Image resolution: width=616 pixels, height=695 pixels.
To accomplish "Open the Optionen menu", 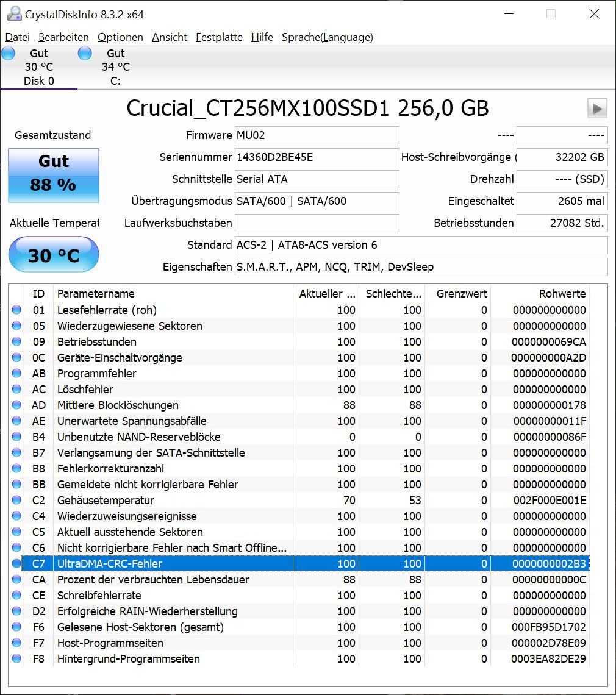I will (120, 37).
